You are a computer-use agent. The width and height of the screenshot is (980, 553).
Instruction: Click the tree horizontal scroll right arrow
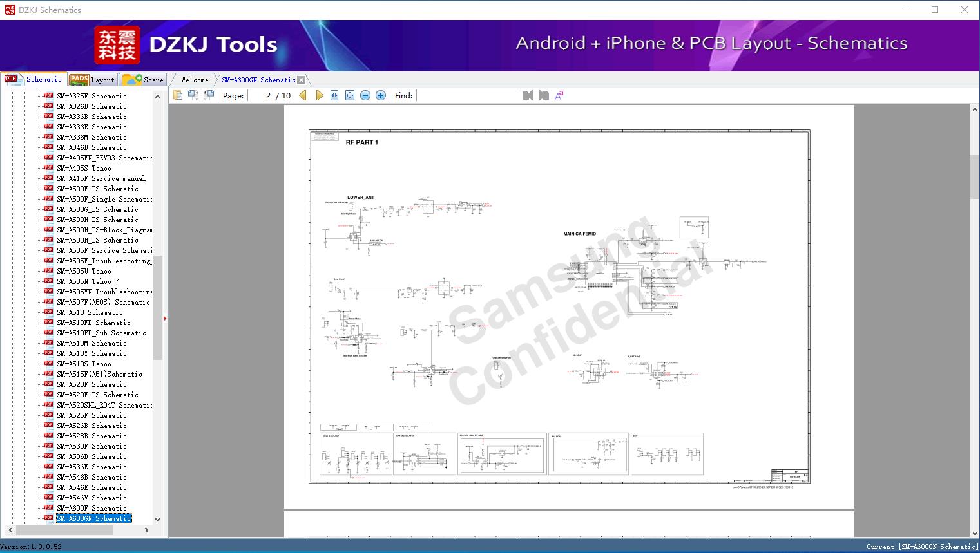pos(147,530)
